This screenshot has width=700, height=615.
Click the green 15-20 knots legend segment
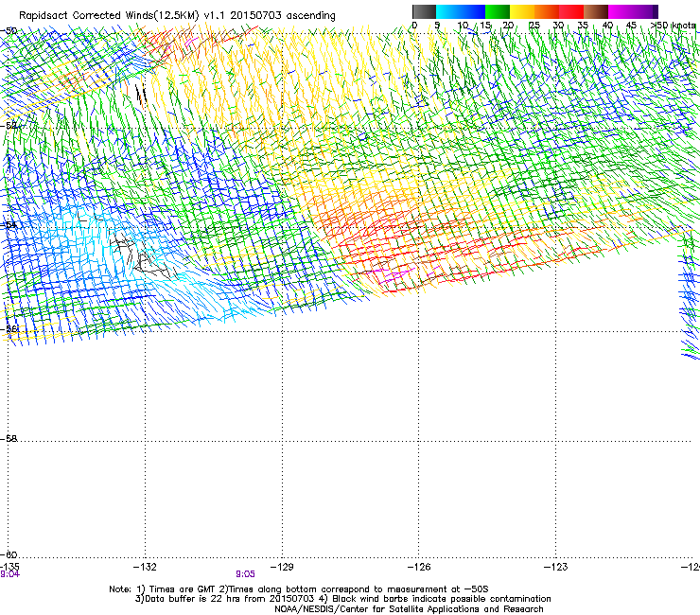tap(498, 11)
